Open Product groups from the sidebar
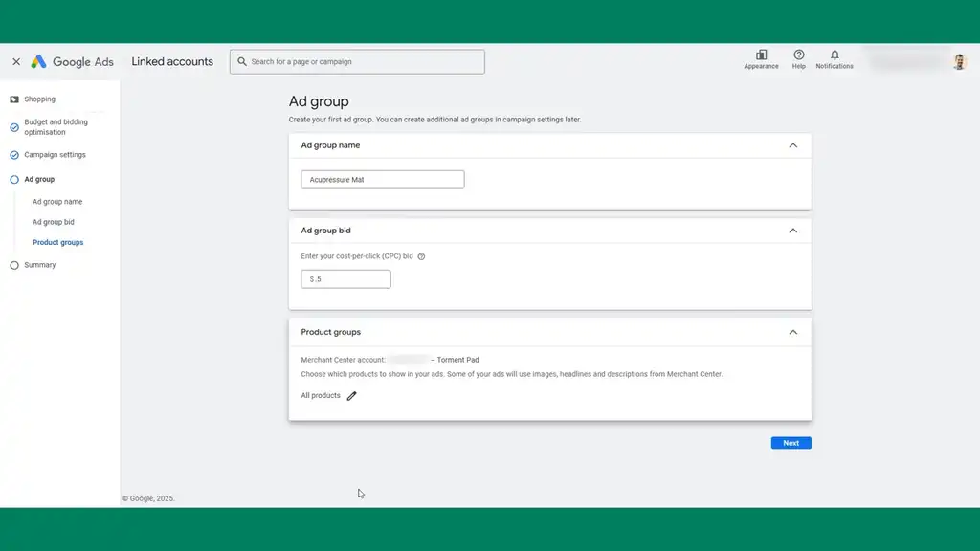The image size is (980, 551). [x=57, y=242]
